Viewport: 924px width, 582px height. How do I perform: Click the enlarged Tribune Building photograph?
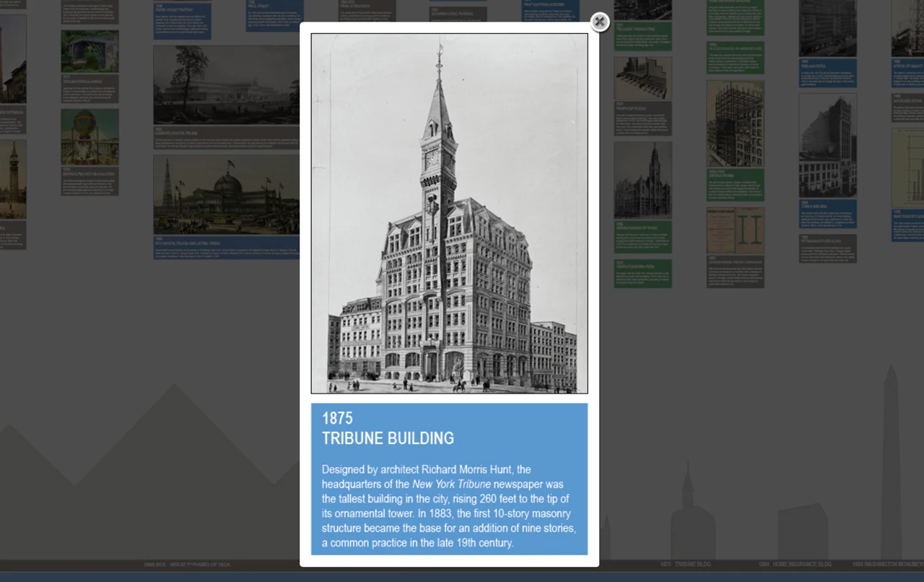[x=449, y=214]
